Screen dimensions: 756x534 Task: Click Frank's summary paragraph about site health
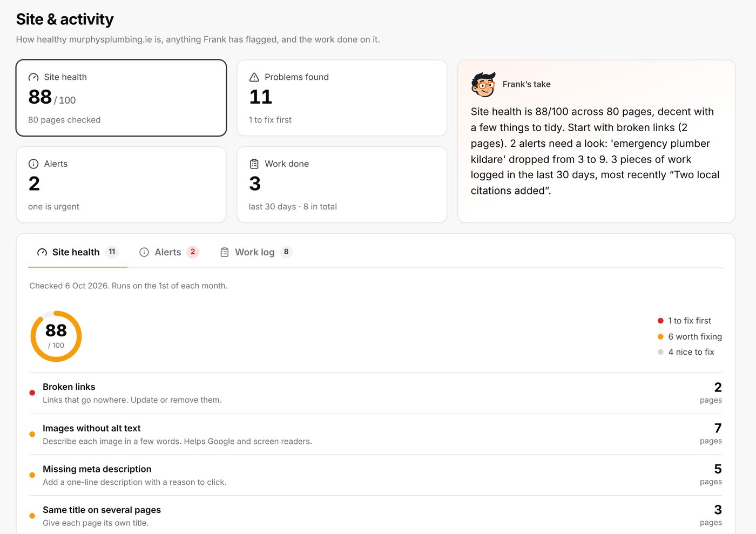tap(595, 151)
